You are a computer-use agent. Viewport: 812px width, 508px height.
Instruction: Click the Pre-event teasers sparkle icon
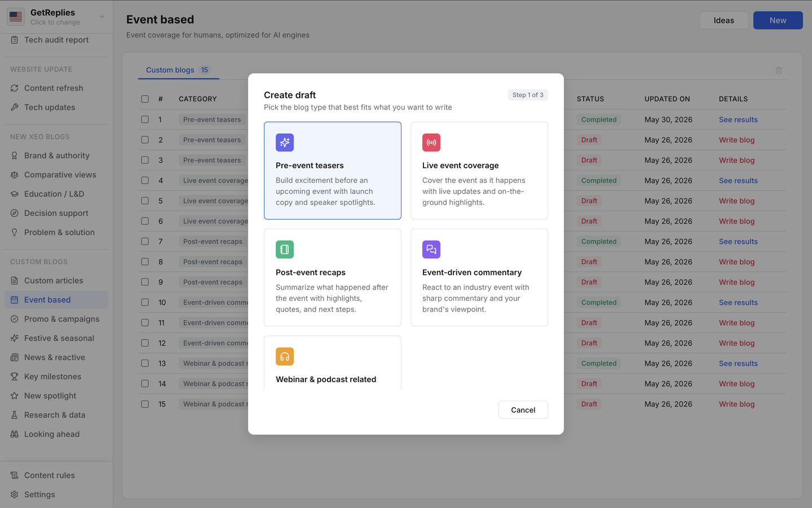[285, 142]
